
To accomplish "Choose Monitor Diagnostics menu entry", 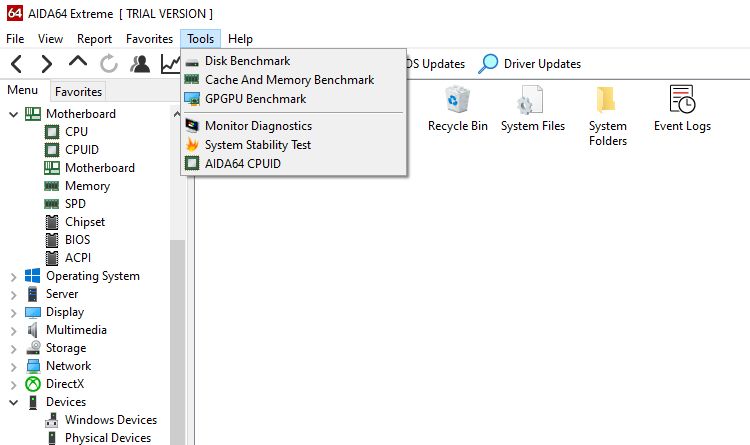I will [x=294, y=126].
